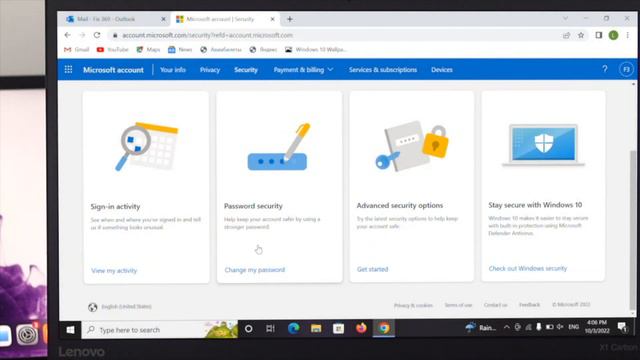
Task: Open the Chrome tab search chevron
Action: coord(565,18)
